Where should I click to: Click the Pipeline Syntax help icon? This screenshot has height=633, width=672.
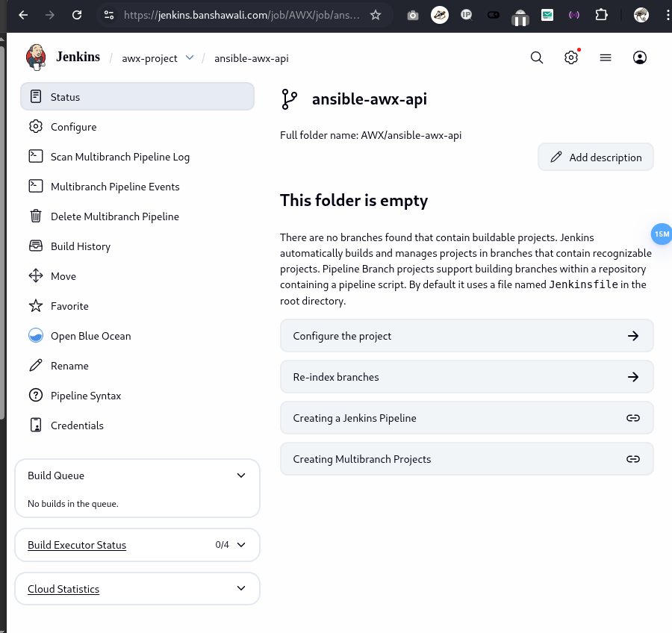click(36, 396)
